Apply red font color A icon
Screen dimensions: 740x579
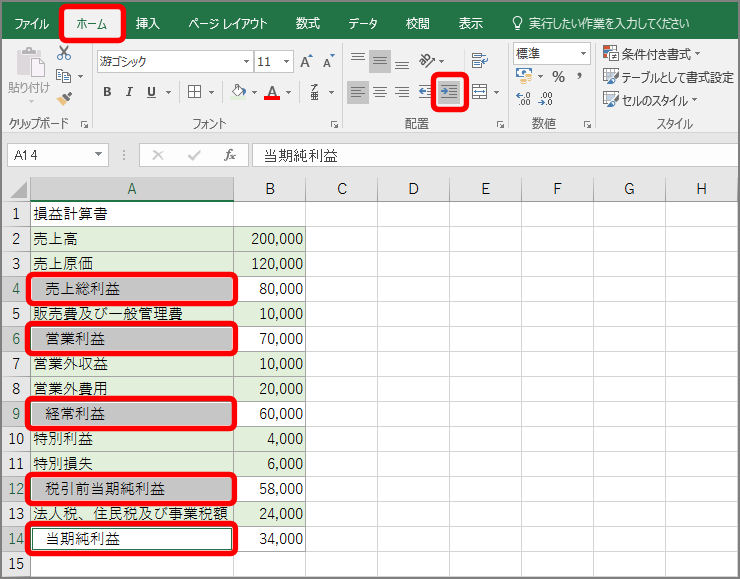272,92
